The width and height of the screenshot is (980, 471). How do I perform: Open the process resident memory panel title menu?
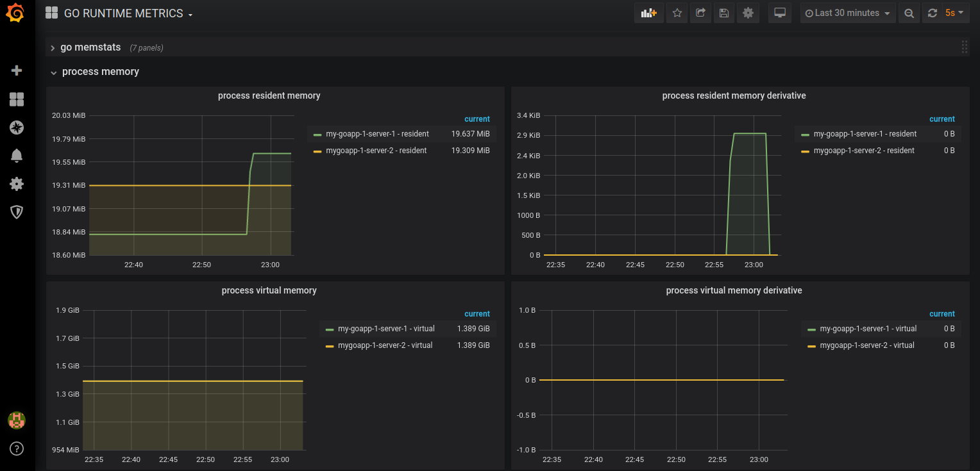(x=269, y=95)
